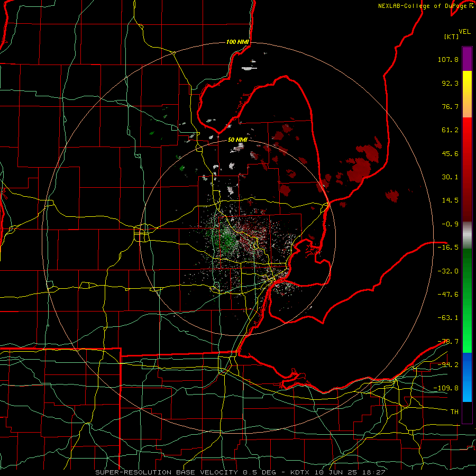
Task: Click the -47.6 legend value
Action: [448, 295]
